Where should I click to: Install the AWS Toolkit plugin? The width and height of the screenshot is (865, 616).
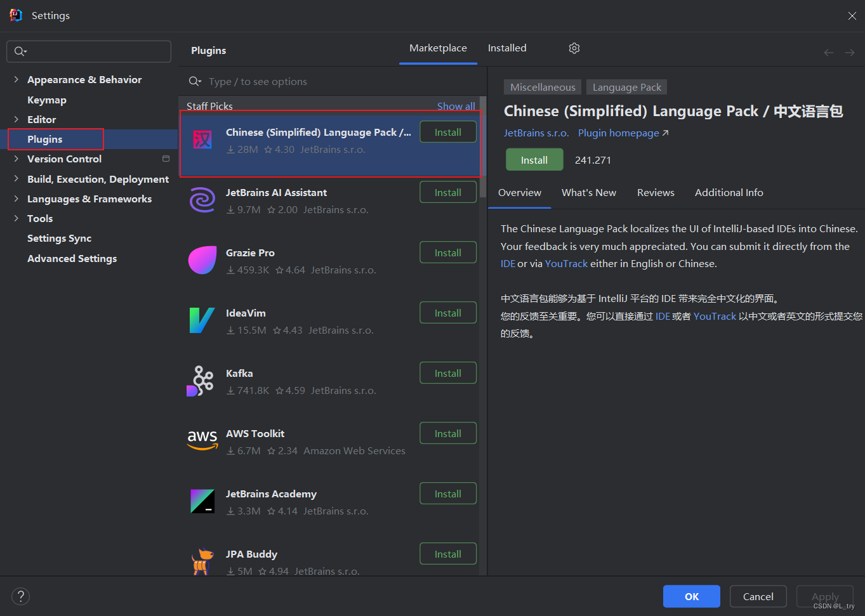click(x=448, y=433)
